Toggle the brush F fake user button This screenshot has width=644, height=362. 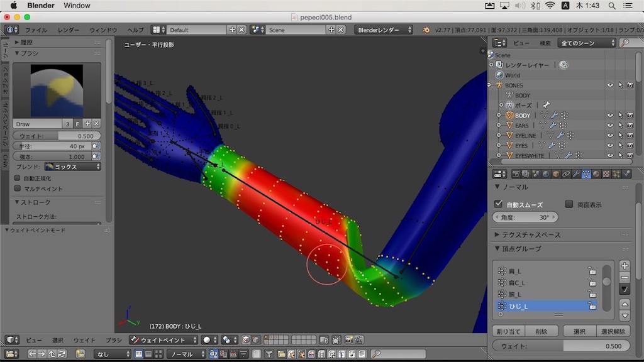(77, 124)
